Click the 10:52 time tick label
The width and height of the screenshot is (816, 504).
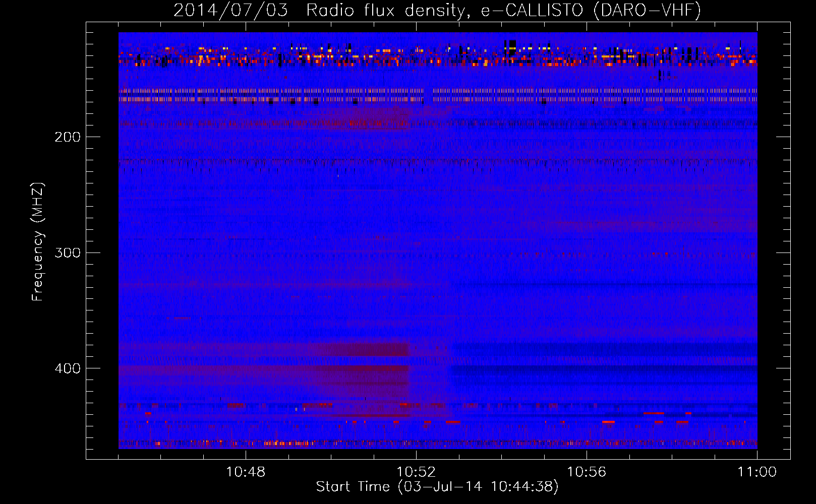(x=416, y=472)
